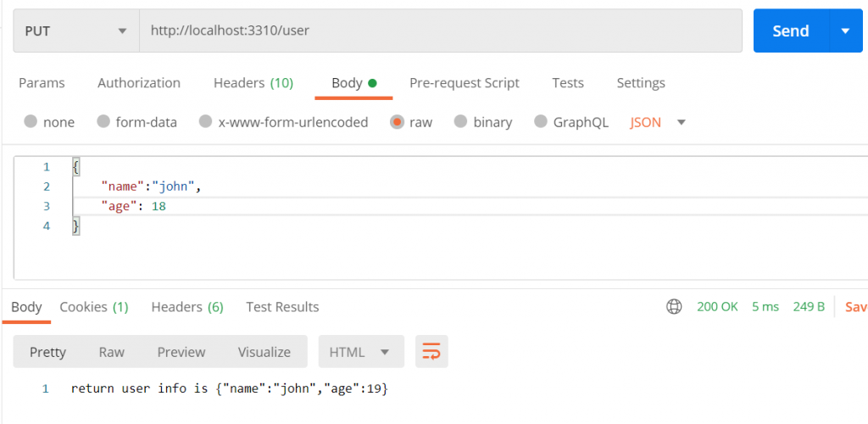
Task: Open the request Headers (10) tab
Action: click(x=253, y=83)
